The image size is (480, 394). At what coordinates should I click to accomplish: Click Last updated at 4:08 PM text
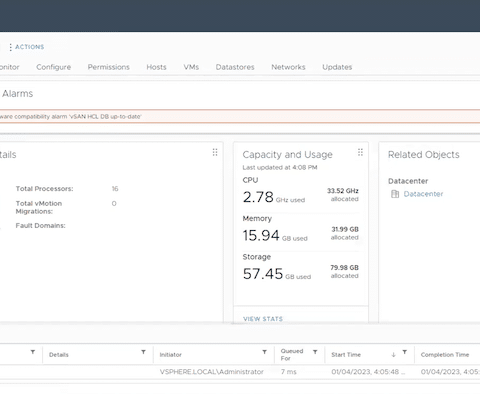point(280,167)
